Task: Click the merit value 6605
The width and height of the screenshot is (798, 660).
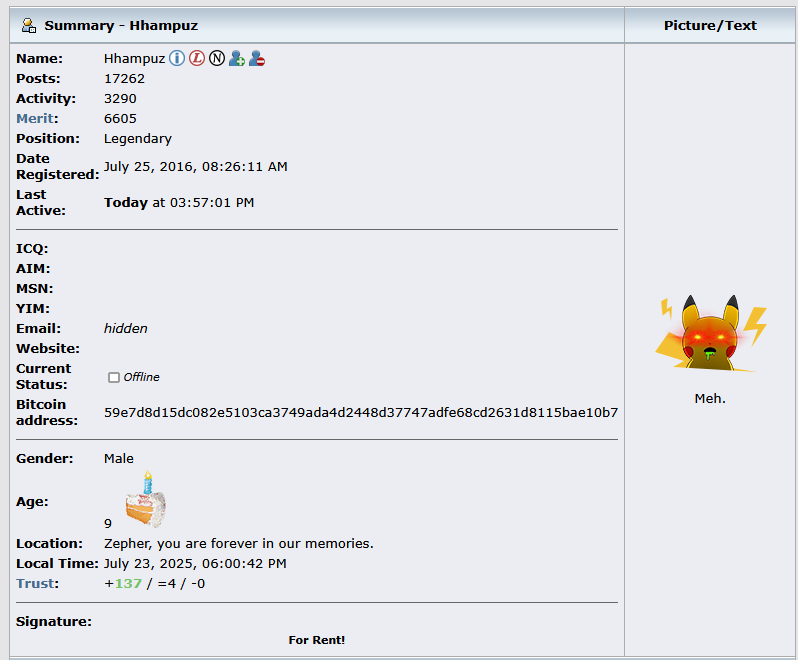Action: click(x=120, y=119)
